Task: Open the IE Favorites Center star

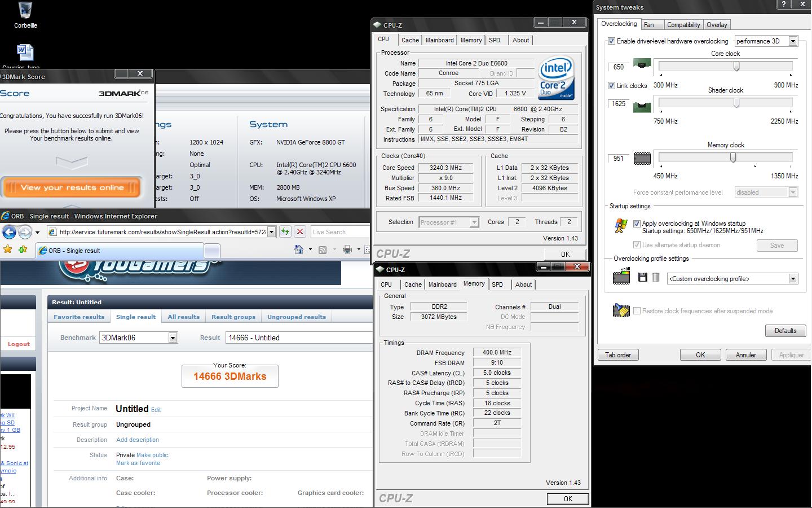Action: pos(7,249)
